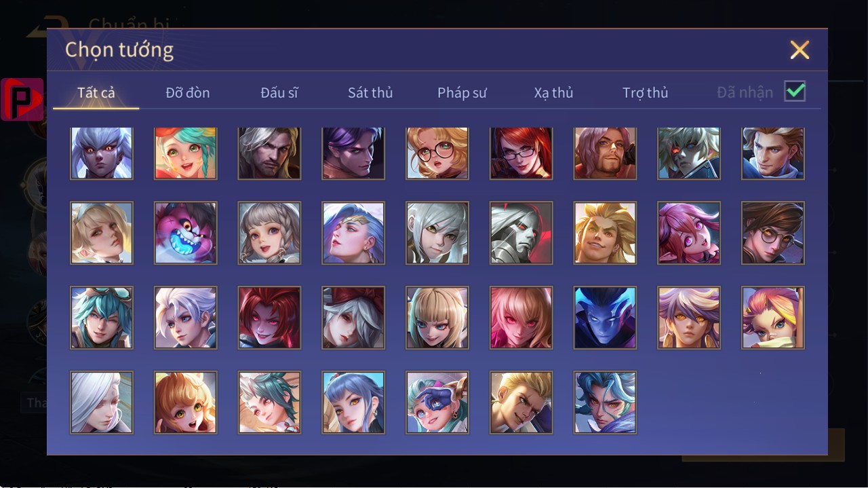
Task: Show the Pháp sư heroes tab
Action: (462, 93)
